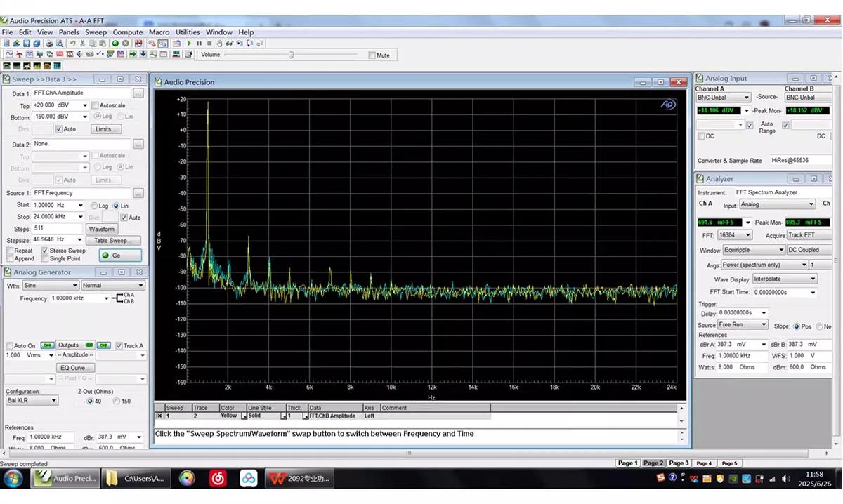The width and height of the screenshot is (843, 504).
Task: Select Pos slope radio in Analyzer trigger
Action: click(x=797, y=326)
